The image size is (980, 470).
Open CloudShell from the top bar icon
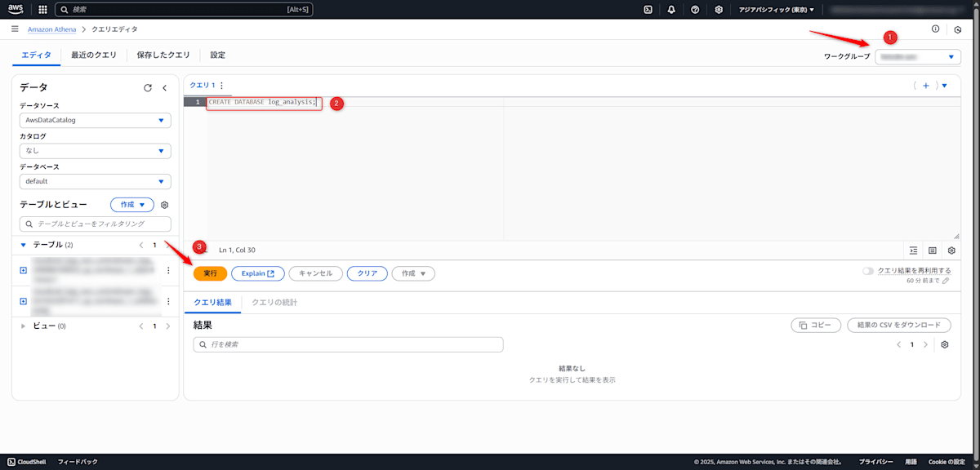click(648, 10)
